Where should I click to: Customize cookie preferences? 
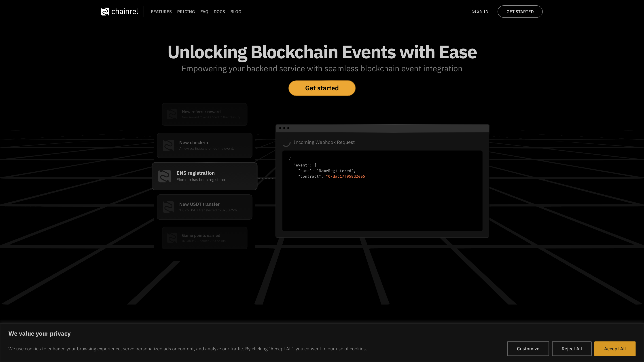point(528,349)
